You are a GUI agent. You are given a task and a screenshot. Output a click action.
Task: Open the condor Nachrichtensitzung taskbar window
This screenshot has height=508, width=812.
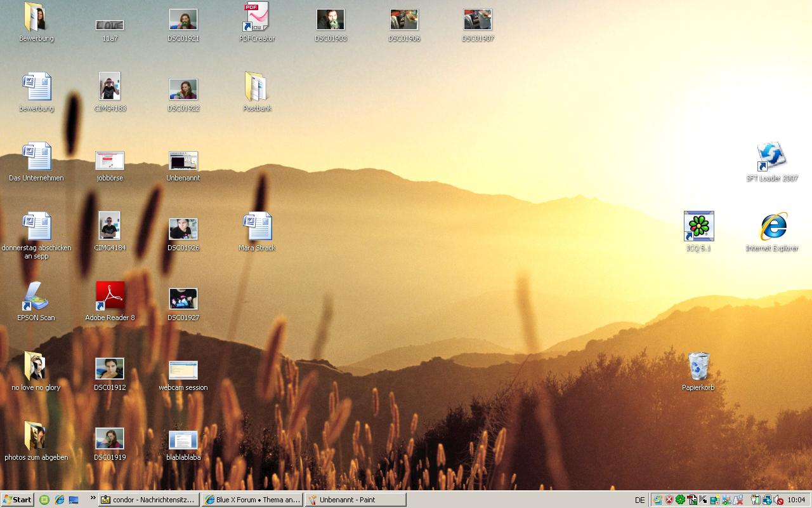pos(149,500)
